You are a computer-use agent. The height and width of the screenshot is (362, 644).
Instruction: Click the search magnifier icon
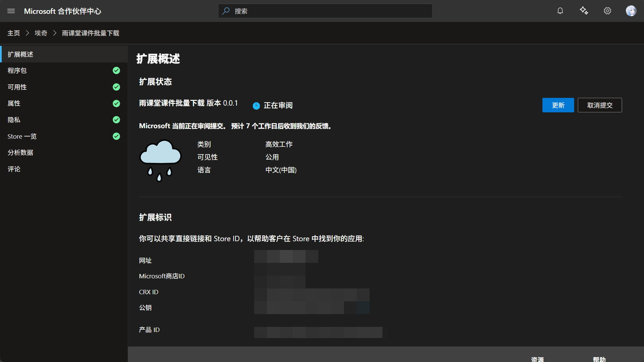click(226, 11)
